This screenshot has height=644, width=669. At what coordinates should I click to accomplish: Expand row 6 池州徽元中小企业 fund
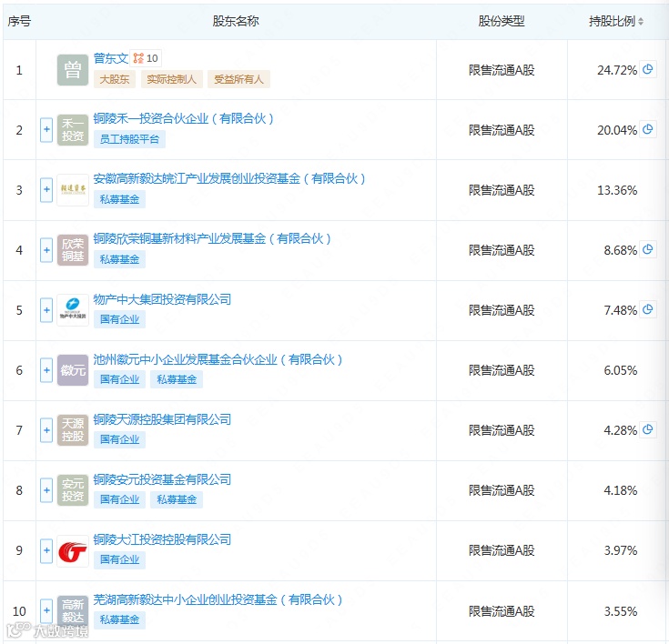pos(46,370)
